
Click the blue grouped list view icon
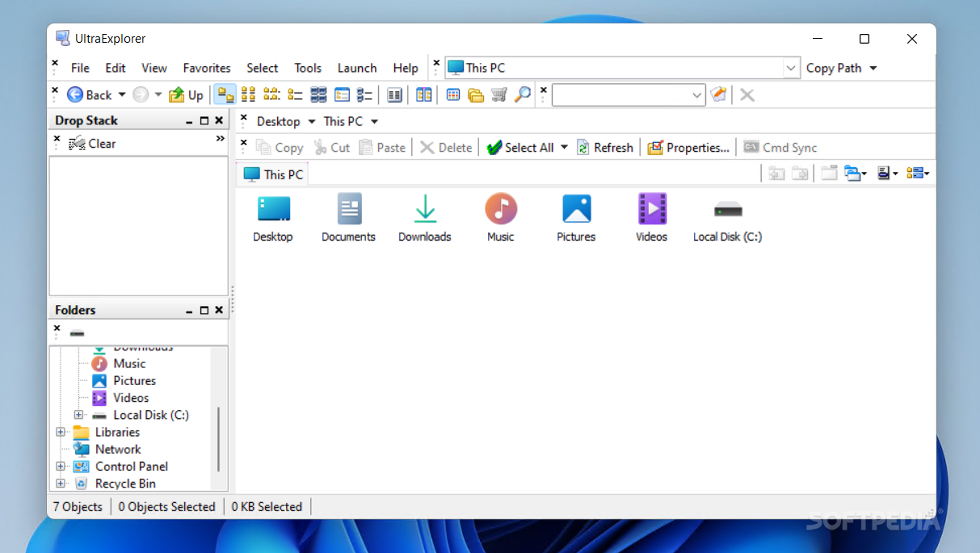tap(365, 94)
